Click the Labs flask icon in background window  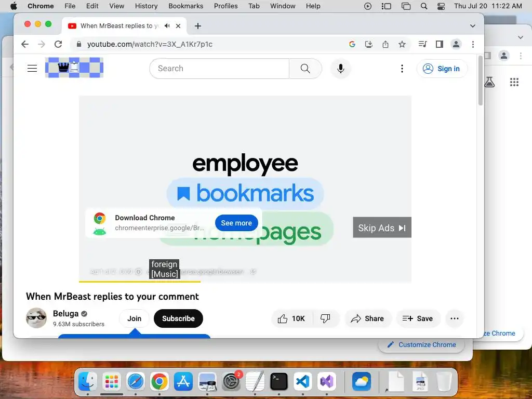pos(489,82)
